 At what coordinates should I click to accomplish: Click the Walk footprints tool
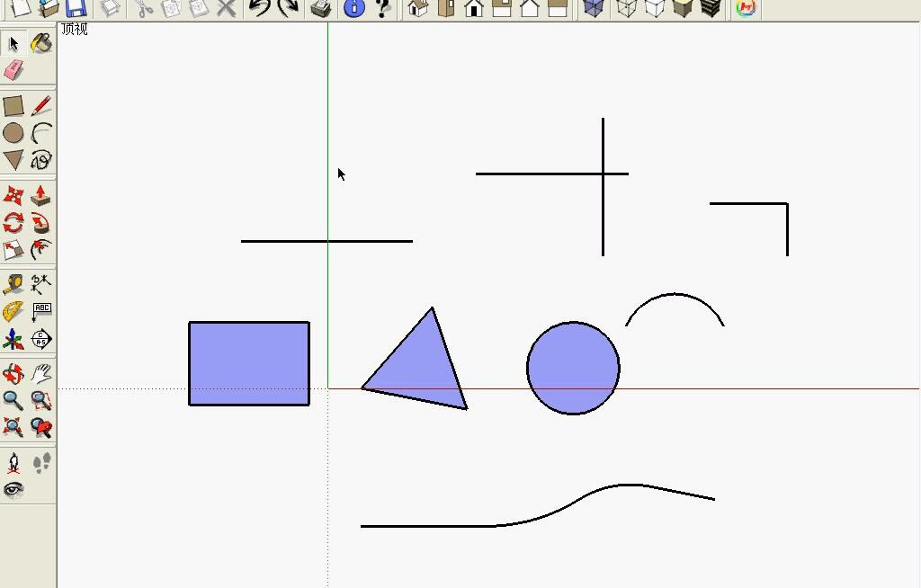click(x=41, y=463)
